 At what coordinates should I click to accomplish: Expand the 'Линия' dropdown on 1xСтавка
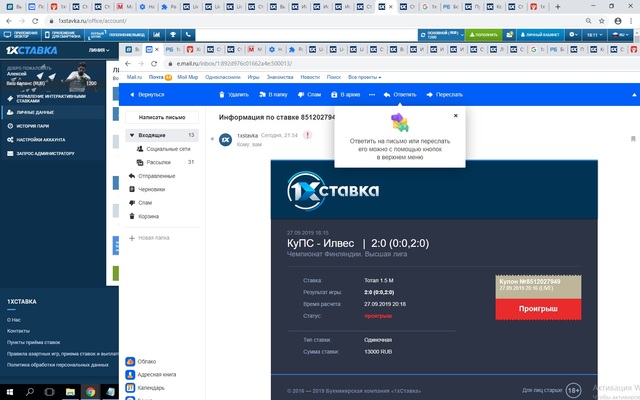tap(99, 50)
